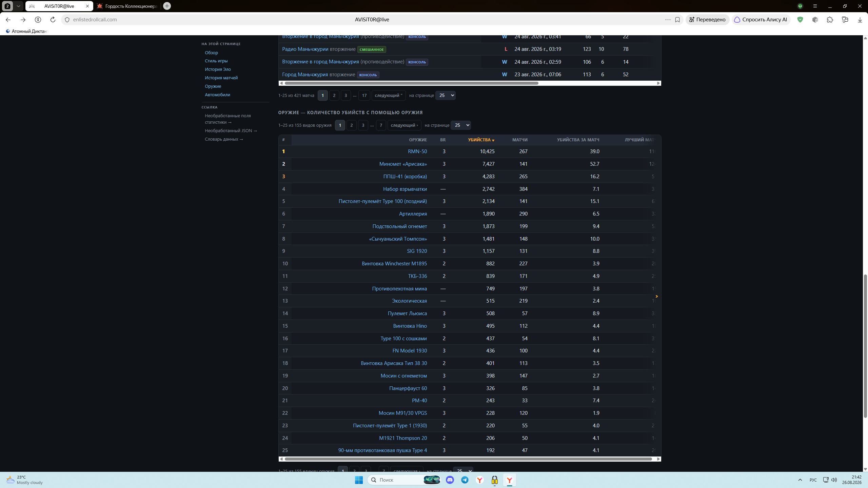Bookmark this page using the bookmark icon
This screenshot has height=488, width=868.
[x=677, y=20]
